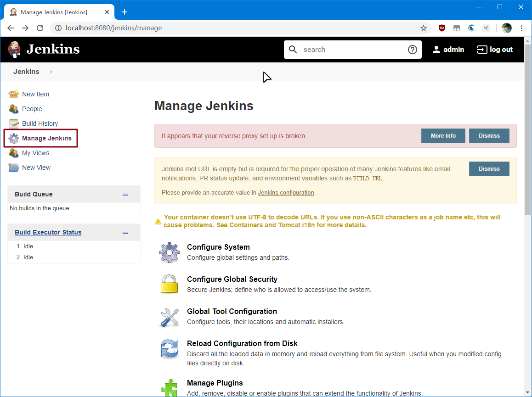
Task: Click the magnifying glass search icon
Action: pos(293,50)
